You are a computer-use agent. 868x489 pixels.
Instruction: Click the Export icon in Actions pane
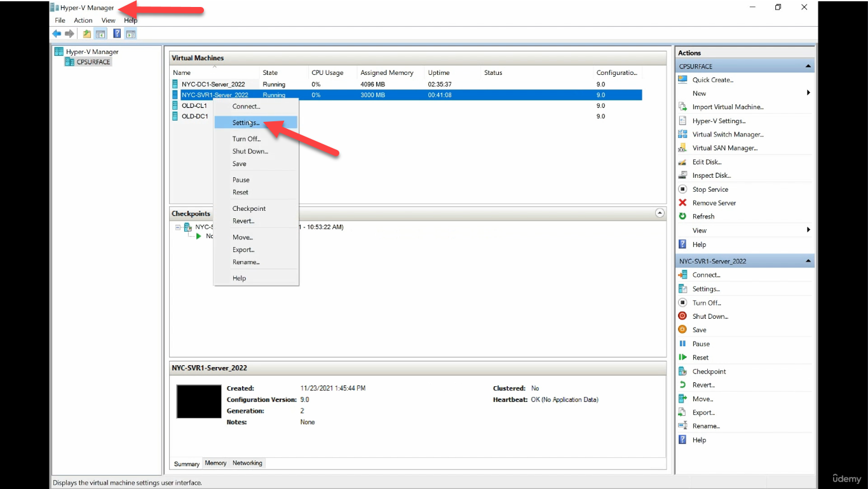[682, 412]
